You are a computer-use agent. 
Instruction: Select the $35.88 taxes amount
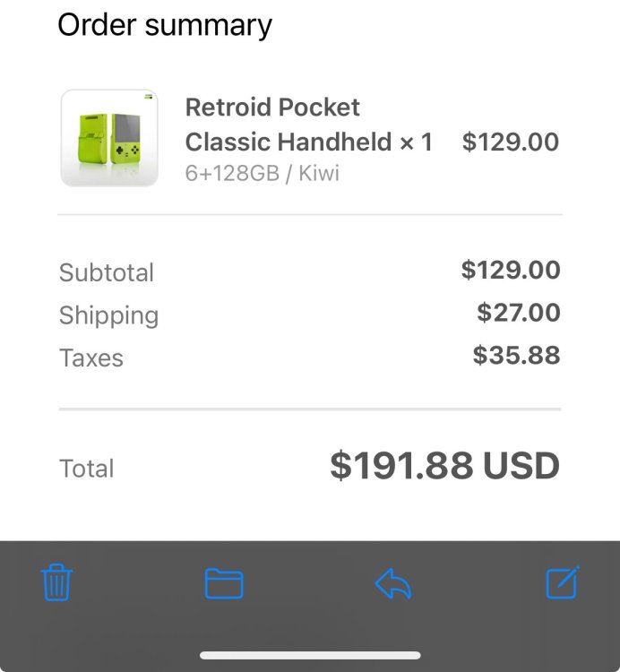[516, 356]
